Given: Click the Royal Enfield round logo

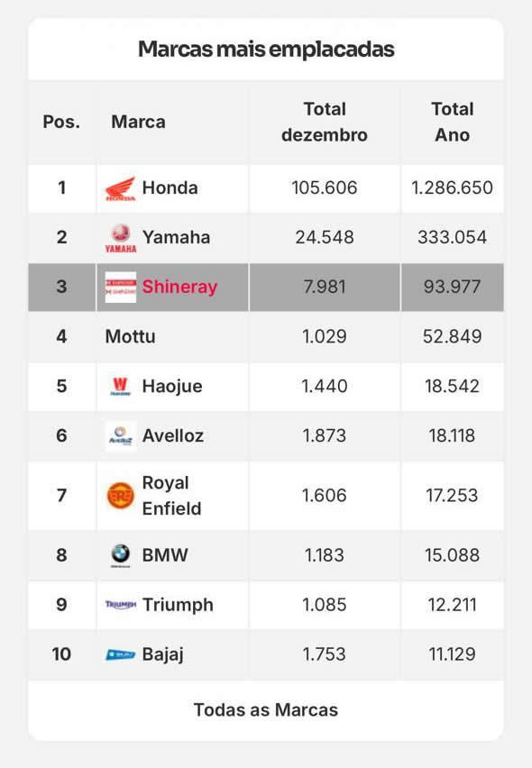Looking at the screenshot, I should point(121,496).
